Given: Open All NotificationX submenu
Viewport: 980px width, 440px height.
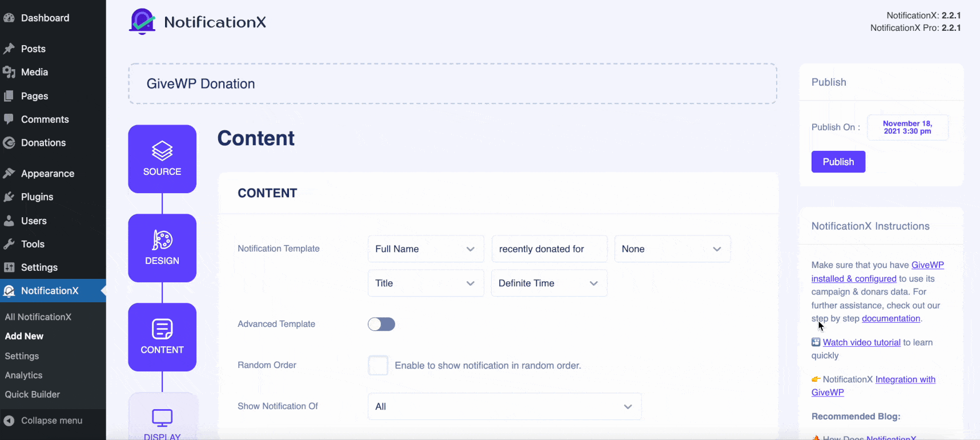Looking at the screenshot, I should click(38, 317).
